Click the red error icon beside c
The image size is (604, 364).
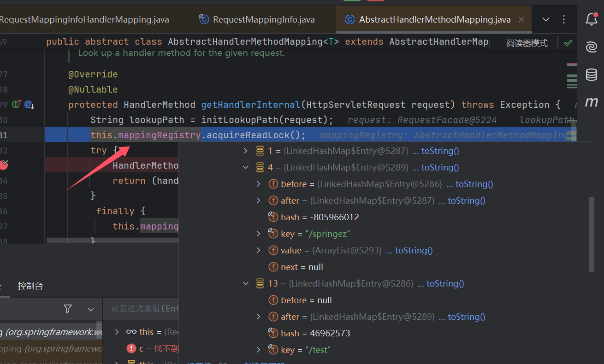(131, 348)
